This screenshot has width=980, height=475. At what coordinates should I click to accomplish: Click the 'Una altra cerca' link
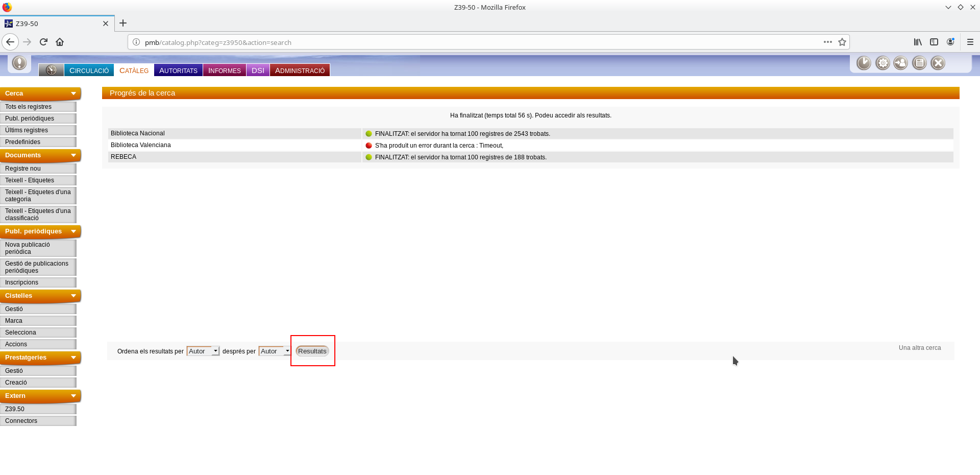(919, 348)
